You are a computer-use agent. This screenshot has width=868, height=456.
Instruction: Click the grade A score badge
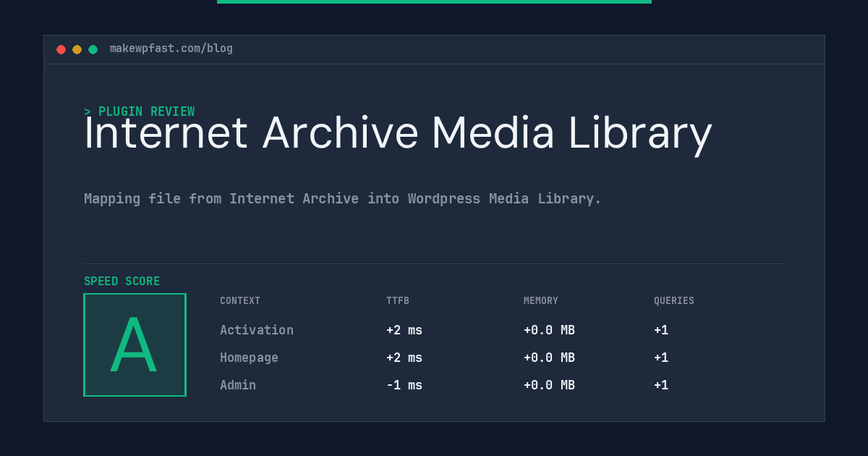click(135, 345)
